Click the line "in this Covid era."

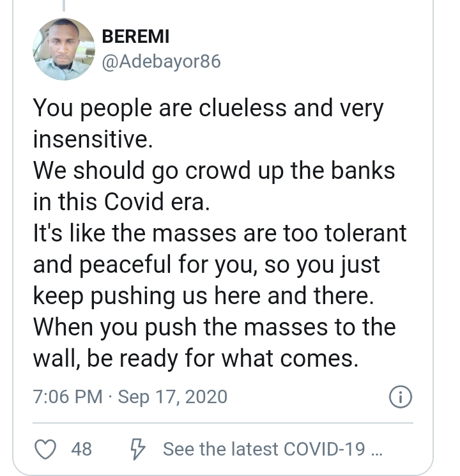point(121,202)
